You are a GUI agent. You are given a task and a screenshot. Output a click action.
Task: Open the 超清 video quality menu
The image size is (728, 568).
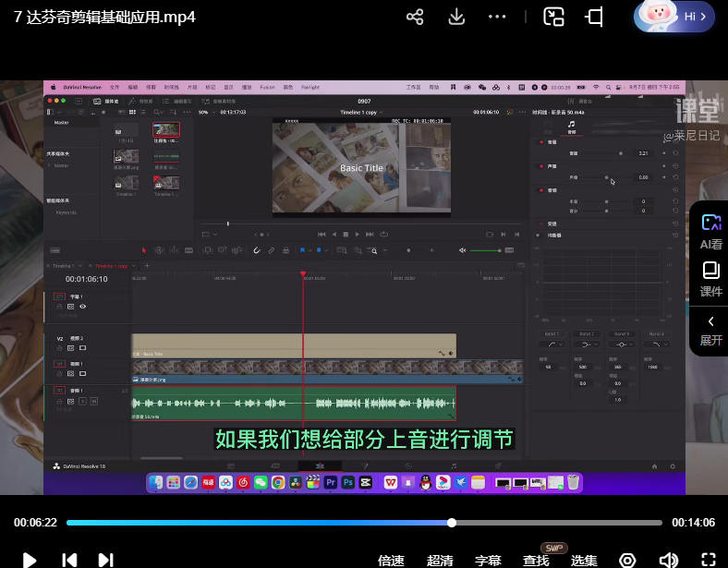pos(440,561)
